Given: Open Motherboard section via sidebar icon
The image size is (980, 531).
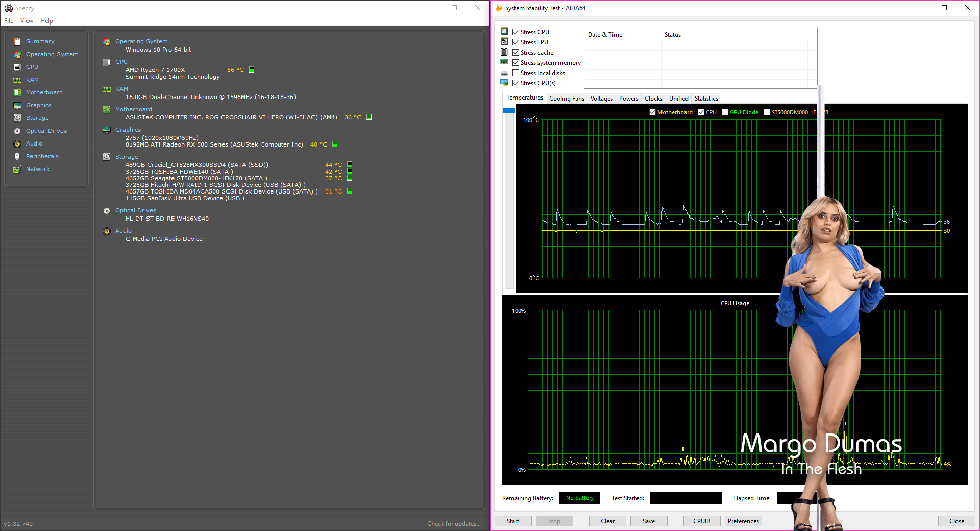Looking at the screenshot, I should coord(17,93).
